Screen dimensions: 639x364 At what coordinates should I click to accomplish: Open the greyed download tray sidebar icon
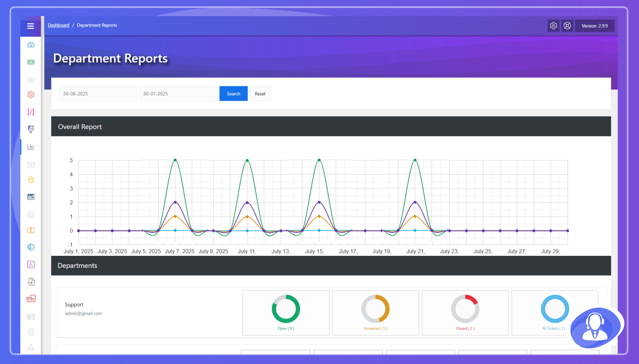[x=31, y=348]
